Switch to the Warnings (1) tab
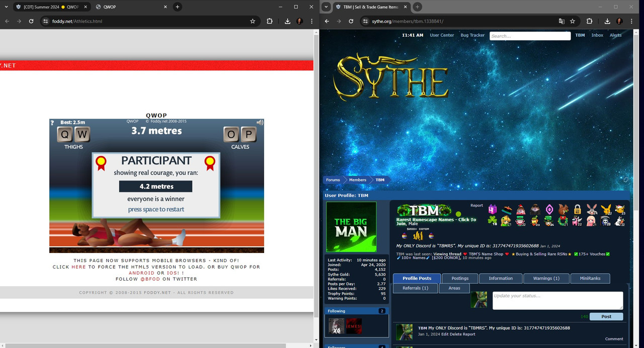The height and width of the screenshot is (348, 644). (546, 278)
